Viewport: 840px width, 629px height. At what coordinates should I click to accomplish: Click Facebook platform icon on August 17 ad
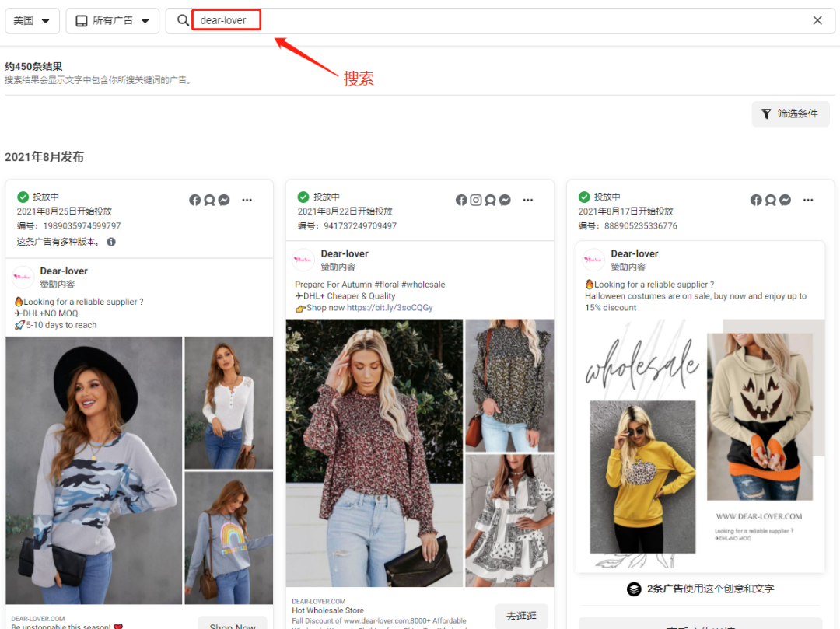pos(756,201)
